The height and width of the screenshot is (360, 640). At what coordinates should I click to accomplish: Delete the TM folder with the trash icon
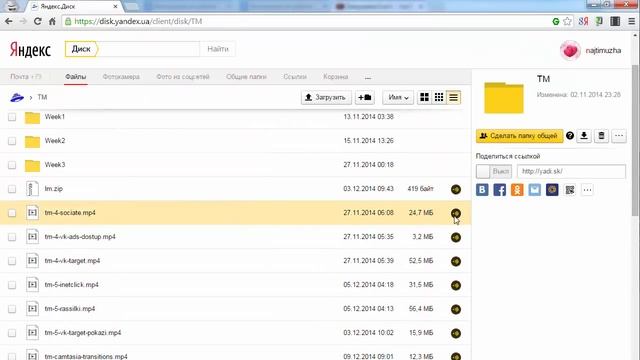pos(601,136)
